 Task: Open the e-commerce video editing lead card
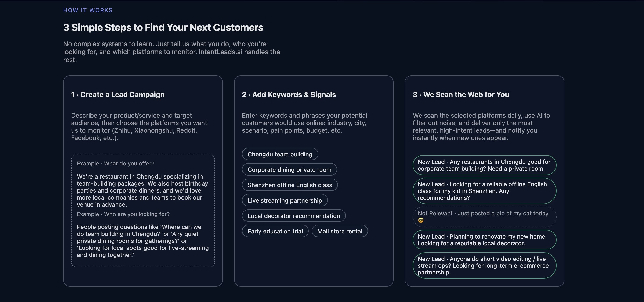[484, 265]
